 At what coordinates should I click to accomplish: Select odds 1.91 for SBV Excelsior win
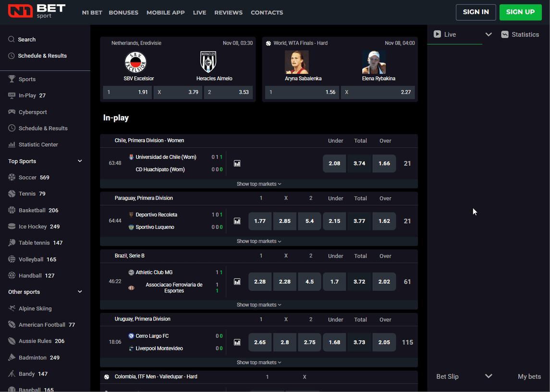pos(127,92)
